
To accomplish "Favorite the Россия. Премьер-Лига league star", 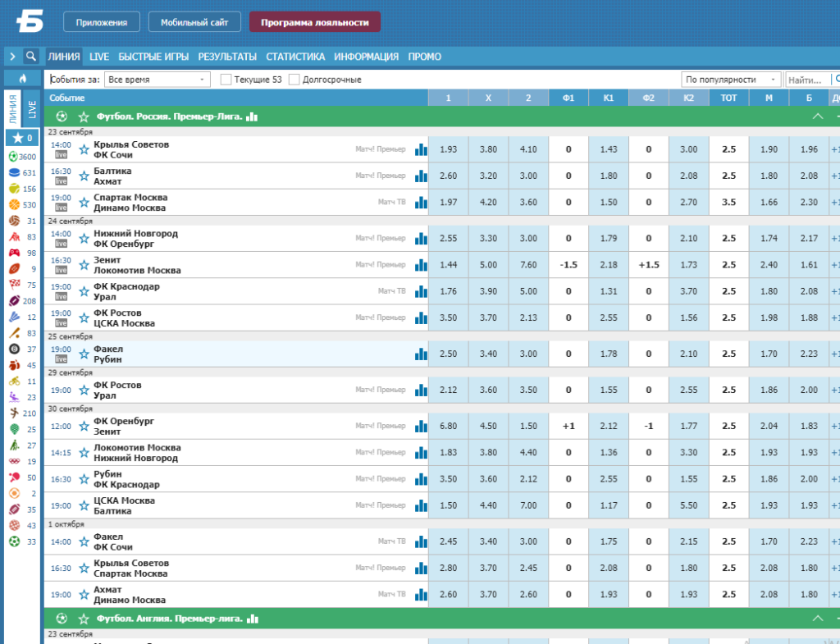I will click(x=84, y=116).
